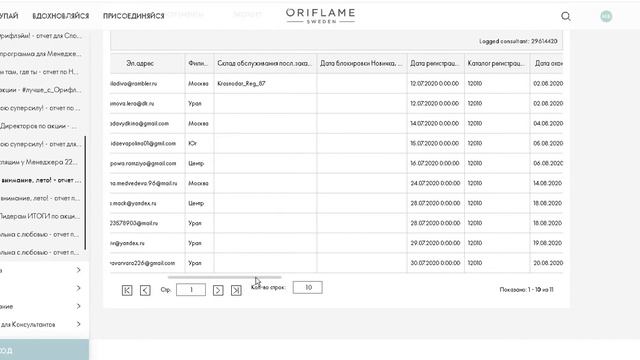Click the 'Склад обслуживания посл.зака...' column header

point(264,63)
